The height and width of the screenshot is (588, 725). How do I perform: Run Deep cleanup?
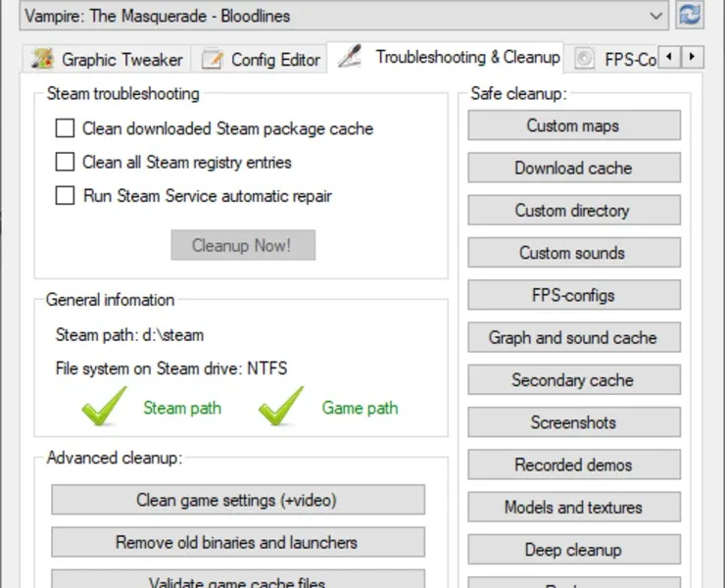[574, 550]
